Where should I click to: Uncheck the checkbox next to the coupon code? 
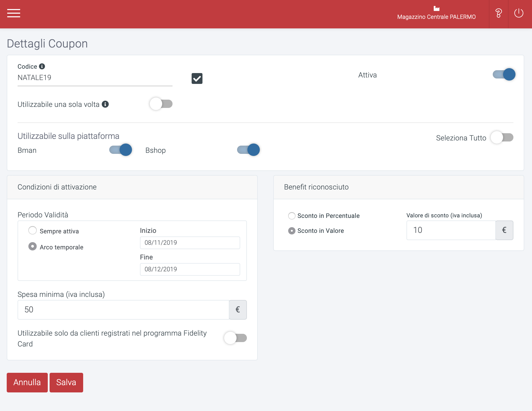(x=197, y=78)
